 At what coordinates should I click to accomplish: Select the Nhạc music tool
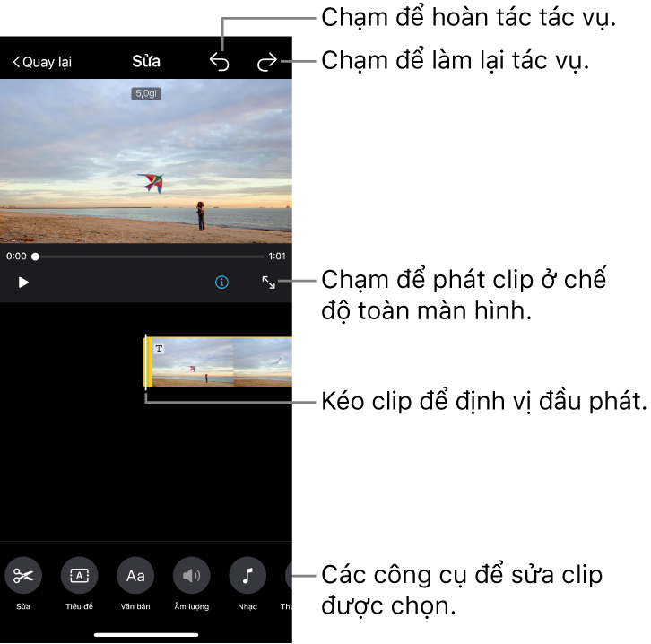click(247, 576)
